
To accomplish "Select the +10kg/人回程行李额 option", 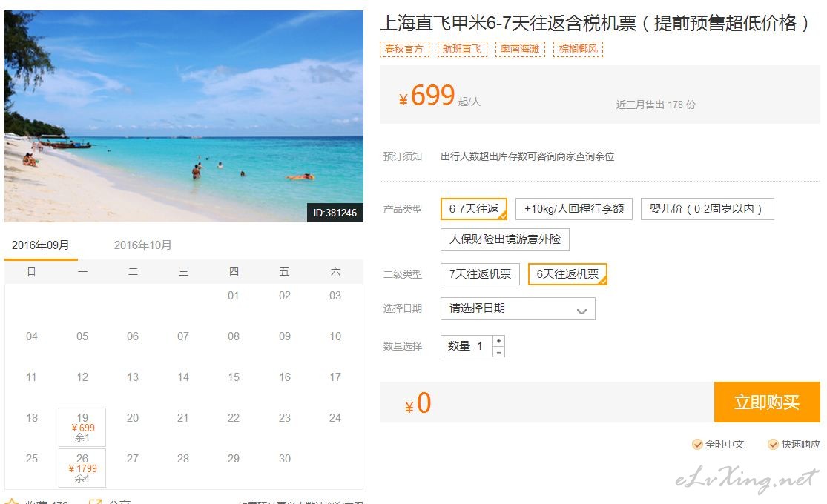I will click(x=574, y=209).
